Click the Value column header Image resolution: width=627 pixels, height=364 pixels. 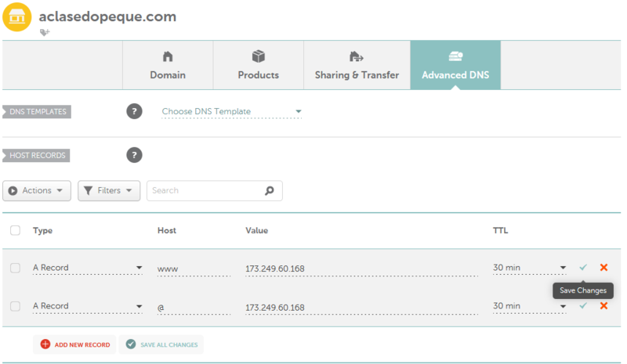[257, 231]
